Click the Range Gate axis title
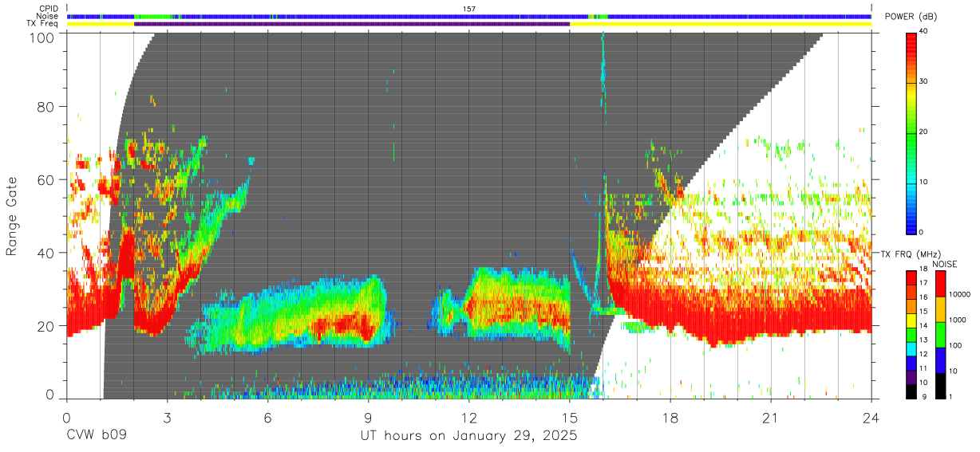 click(12, 216)
